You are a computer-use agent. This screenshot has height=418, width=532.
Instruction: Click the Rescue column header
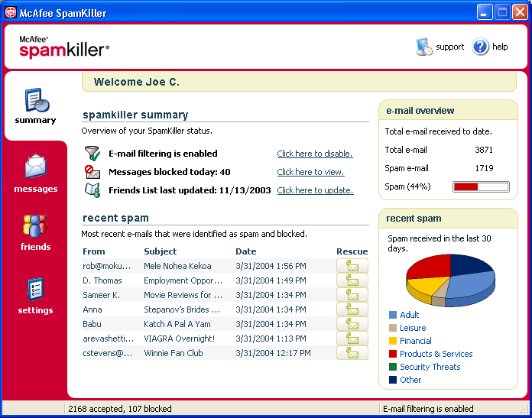click(352, 251)
